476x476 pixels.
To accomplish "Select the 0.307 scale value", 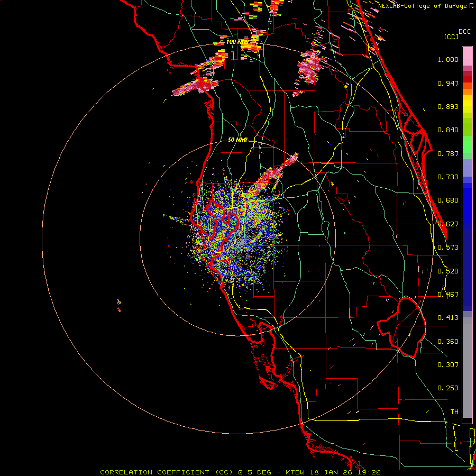I will [x=448, y=364].
